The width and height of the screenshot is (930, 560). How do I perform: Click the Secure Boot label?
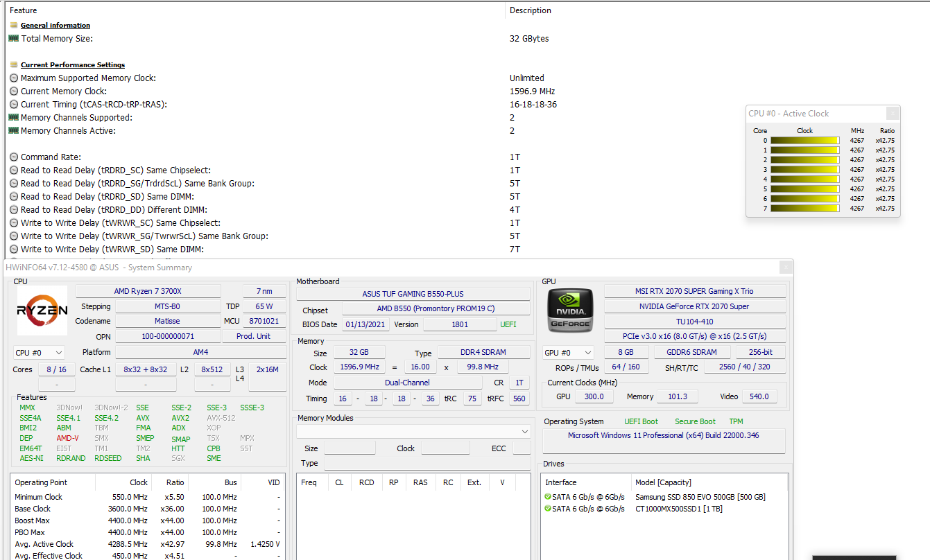(695, 421)
